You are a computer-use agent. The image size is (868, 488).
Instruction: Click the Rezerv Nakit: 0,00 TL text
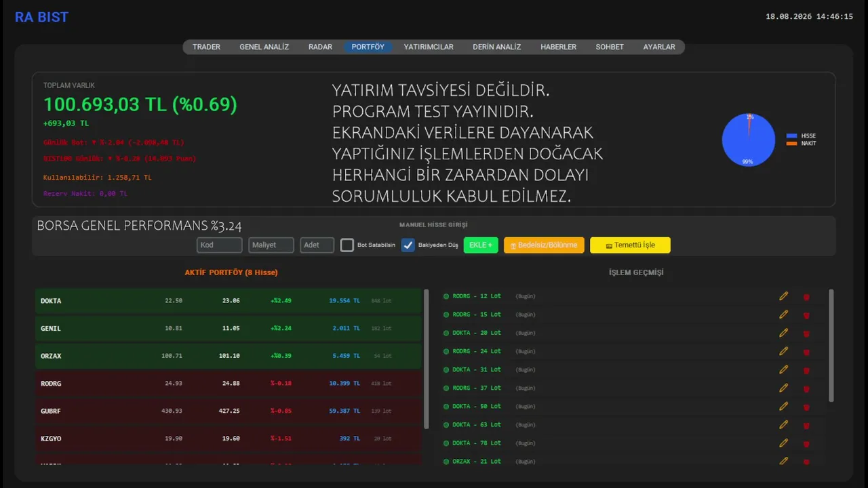pos(85,194)
